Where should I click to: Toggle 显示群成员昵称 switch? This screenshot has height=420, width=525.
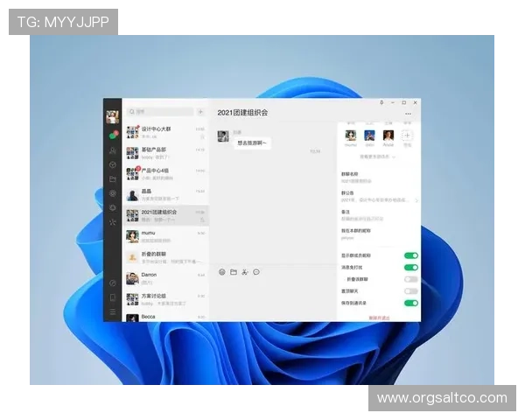point(410,255)
